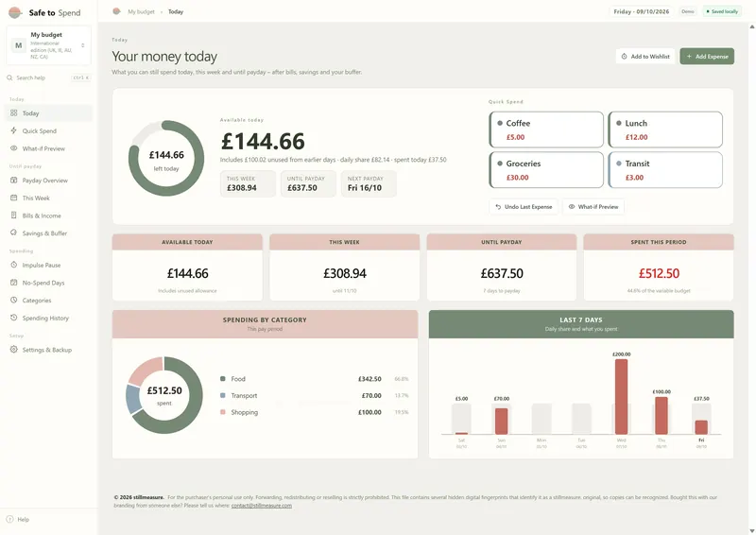
Task: Click Food £342.50 category row
Action: tap(315, 379)
